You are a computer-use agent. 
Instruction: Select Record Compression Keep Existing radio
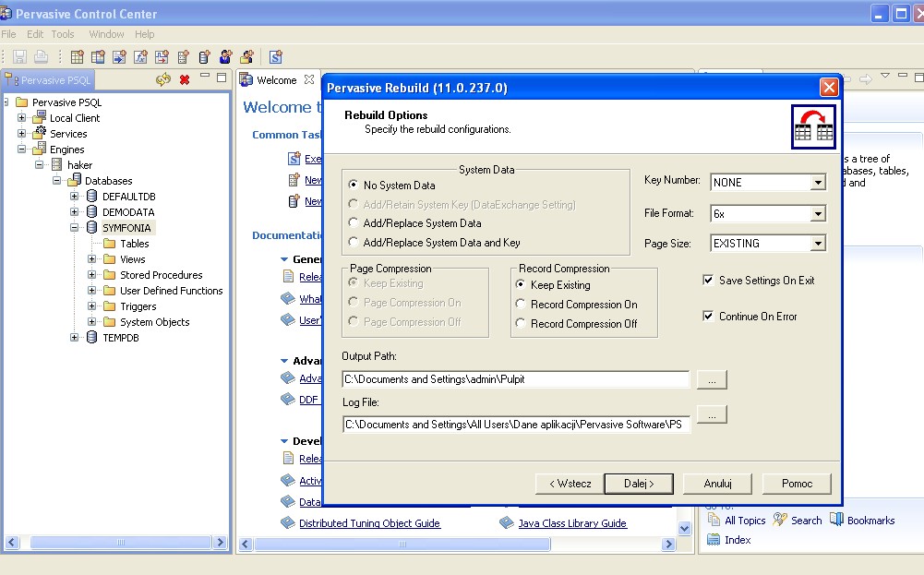pos(521,284)
